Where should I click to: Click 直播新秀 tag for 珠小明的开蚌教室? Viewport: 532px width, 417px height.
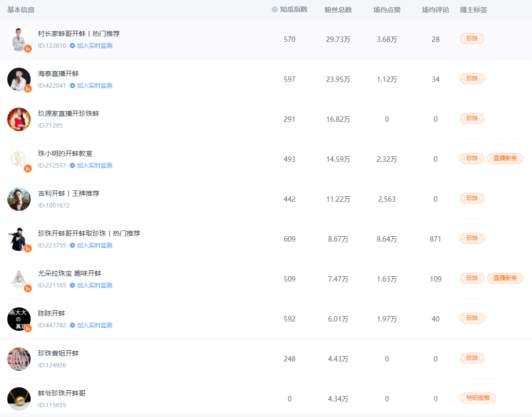pyautogui.click(x=505, y=158)
